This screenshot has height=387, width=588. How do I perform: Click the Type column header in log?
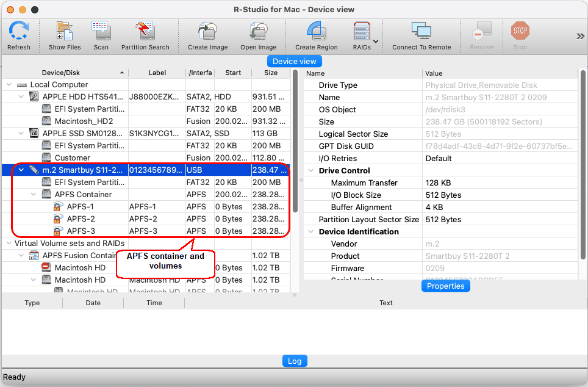32,303
